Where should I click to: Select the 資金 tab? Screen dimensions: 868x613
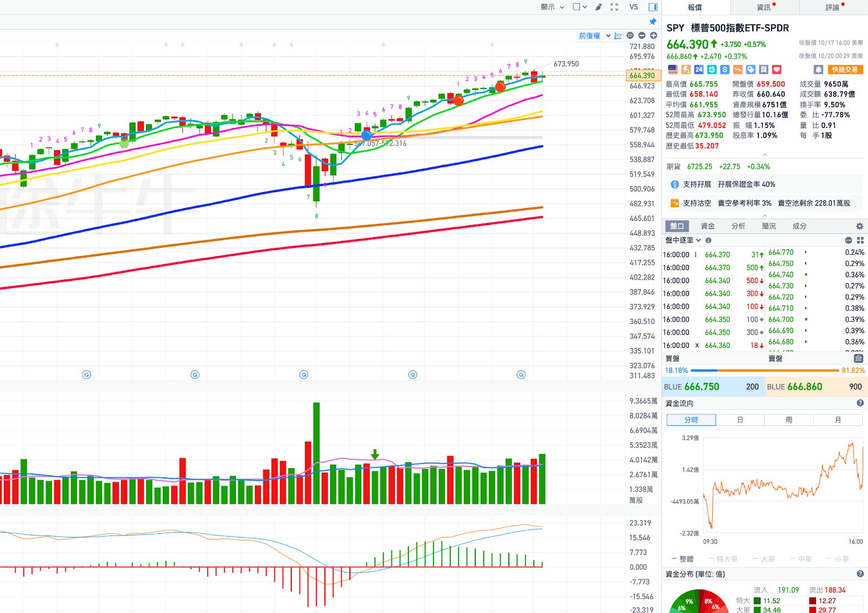point(708,226)
